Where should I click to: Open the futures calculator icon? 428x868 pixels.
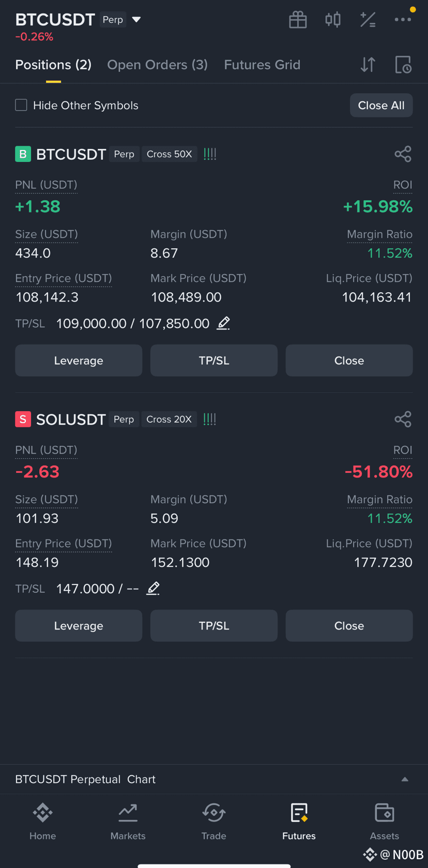pyautogui.click(x=368, y=20)
